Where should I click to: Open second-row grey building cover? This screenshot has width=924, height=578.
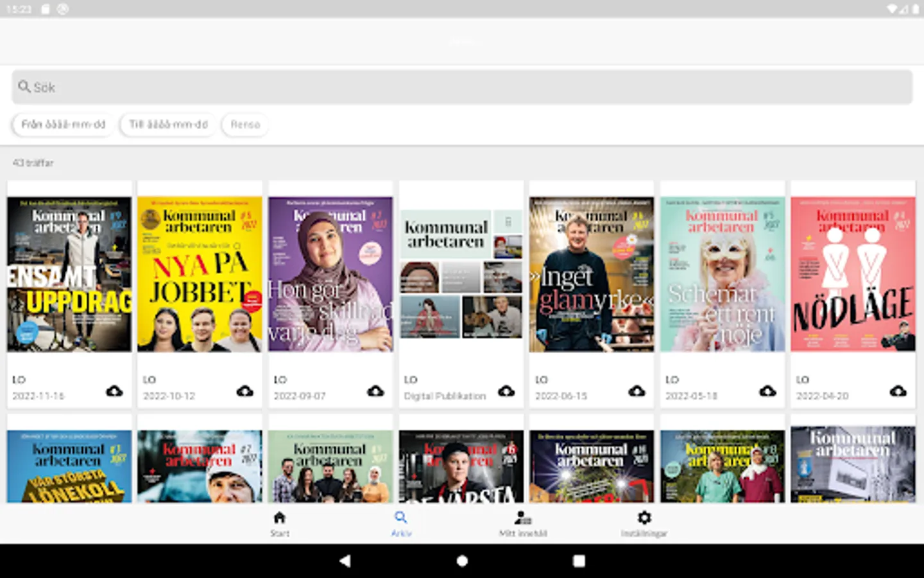point(853,464)
